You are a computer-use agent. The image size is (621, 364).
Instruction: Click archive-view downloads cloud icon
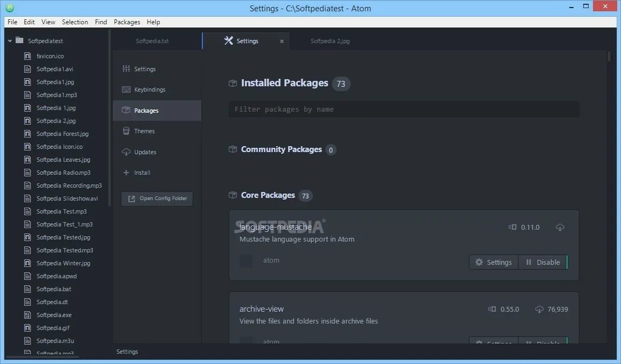point(540,309)
